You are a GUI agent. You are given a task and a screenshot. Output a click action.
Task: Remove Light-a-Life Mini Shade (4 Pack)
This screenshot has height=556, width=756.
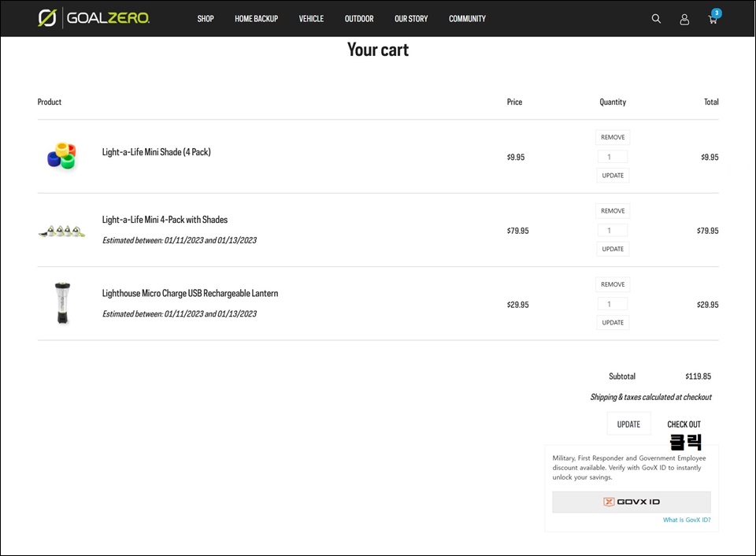pyautogui.click(x=613, y=138)
